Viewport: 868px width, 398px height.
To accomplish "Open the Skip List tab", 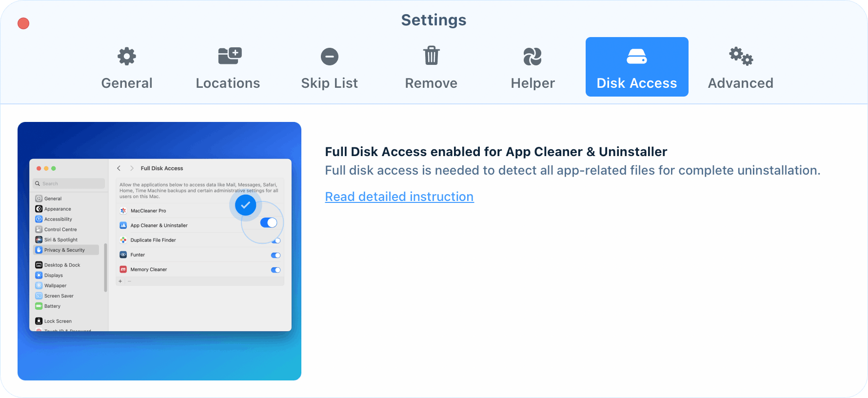I will 330,67.
